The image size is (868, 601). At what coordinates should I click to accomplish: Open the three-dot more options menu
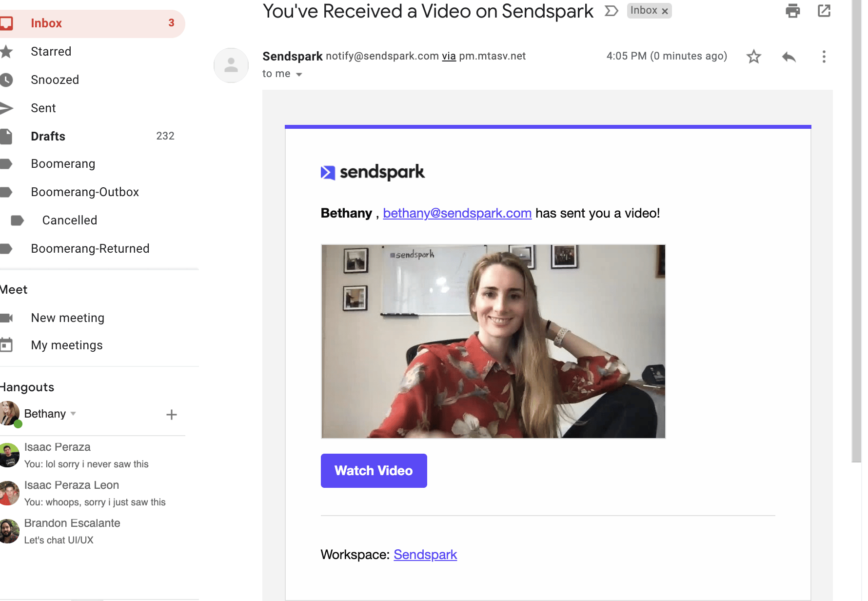pyautogui.click(x=824, y=57)
